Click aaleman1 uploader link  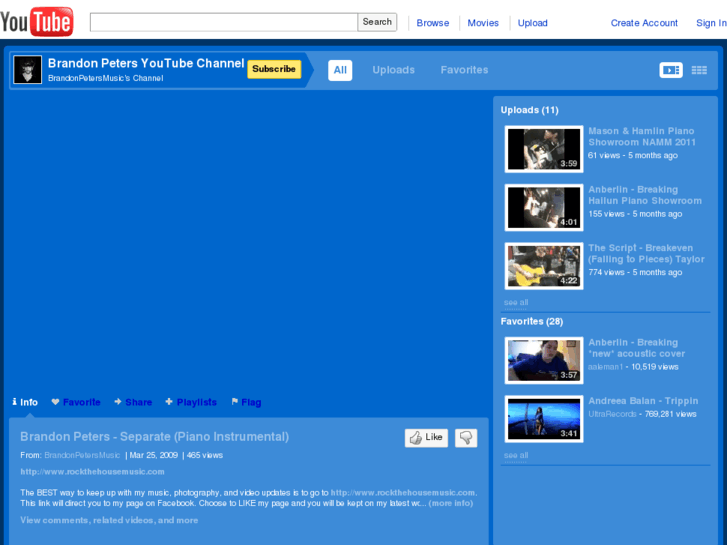(606, 367)
